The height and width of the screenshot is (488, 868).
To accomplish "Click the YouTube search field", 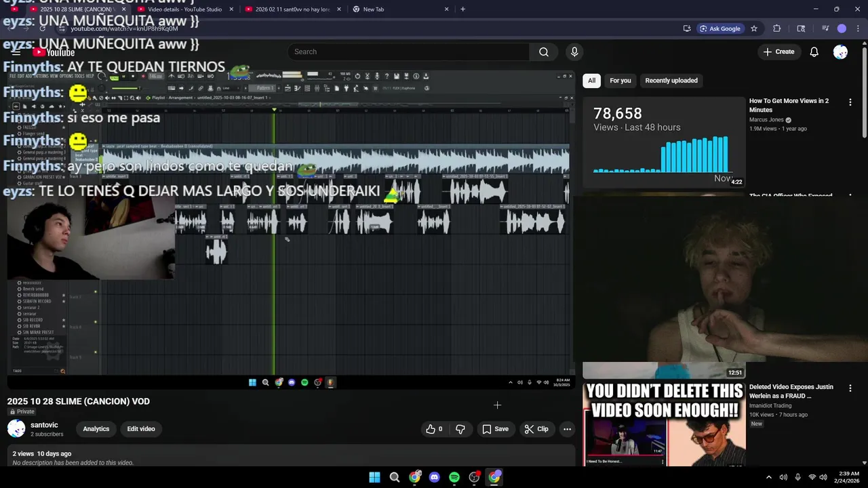I will [409, 52].
